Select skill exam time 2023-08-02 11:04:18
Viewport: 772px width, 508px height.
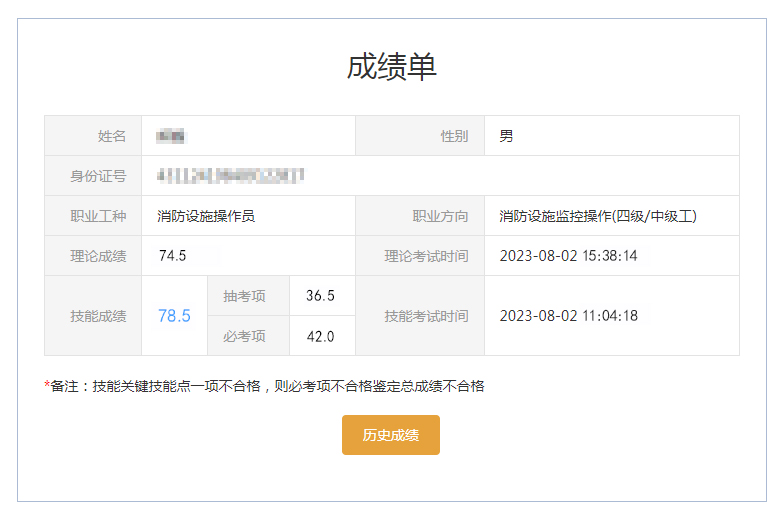[568, 316]
